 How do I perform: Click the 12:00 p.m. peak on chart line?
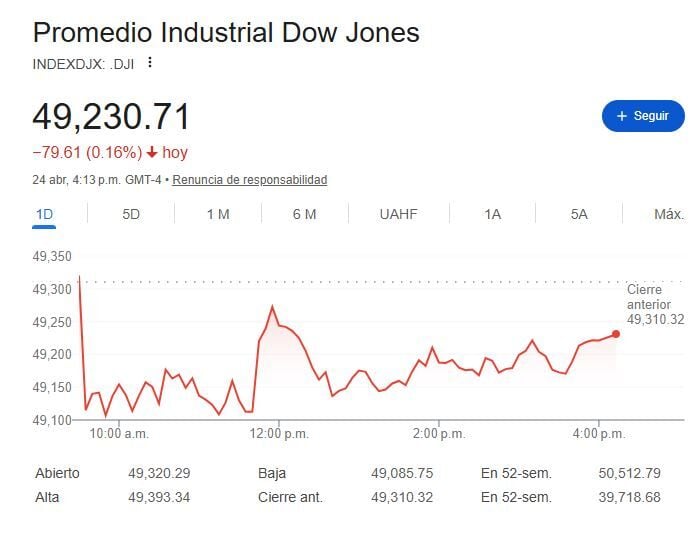point(272,306)
